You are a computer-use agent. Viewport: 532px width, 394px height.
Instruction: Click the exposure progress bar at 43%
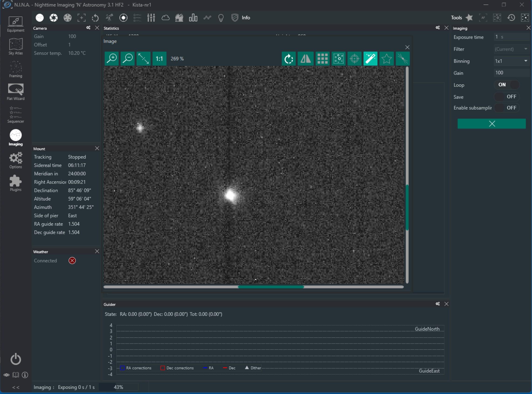click(119, 387)
